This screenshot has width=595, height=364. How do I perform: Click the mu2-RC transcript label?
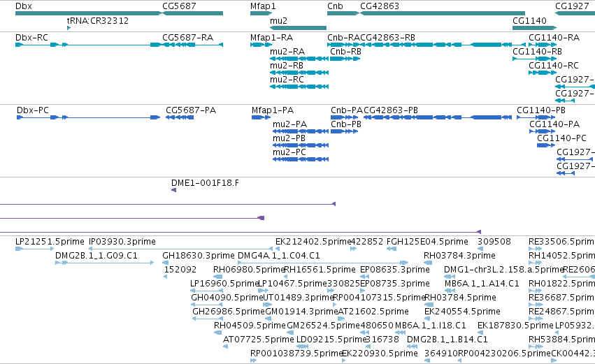287,79
